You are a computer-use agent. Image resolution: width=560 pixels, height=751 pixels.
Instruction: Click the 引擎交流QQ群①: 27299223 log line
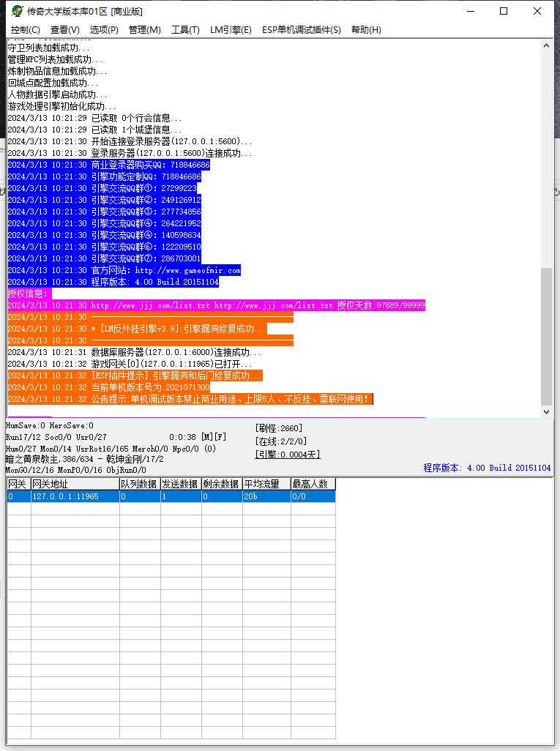pyautogui.click(x=102, y=189)
